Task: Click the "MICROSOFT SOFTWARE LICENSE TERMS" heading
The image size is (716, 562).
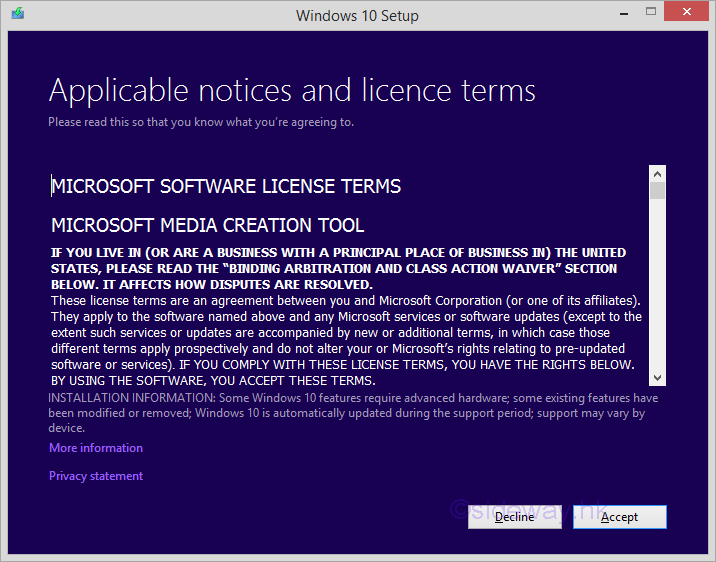Action: tap(226, 186)
